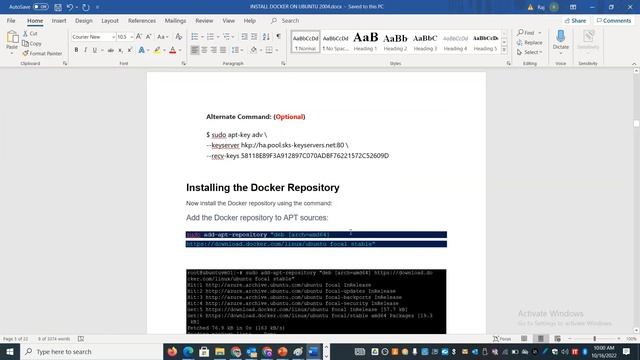Click the Share button
640x360 pixels.
pos(576,20)
